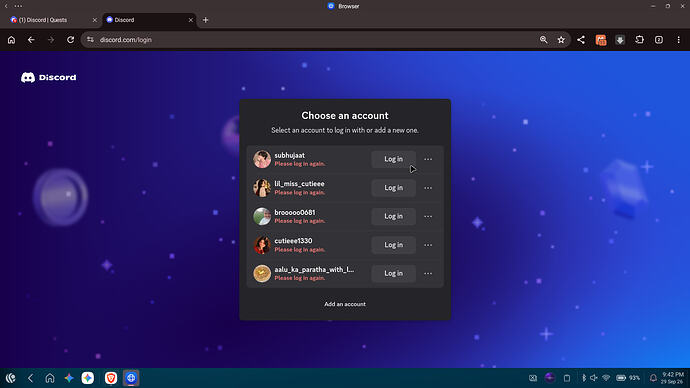This screenshot has width=690, height=388.
Task: Open the clipboard icon in system tray
Action: click(567, 378)
